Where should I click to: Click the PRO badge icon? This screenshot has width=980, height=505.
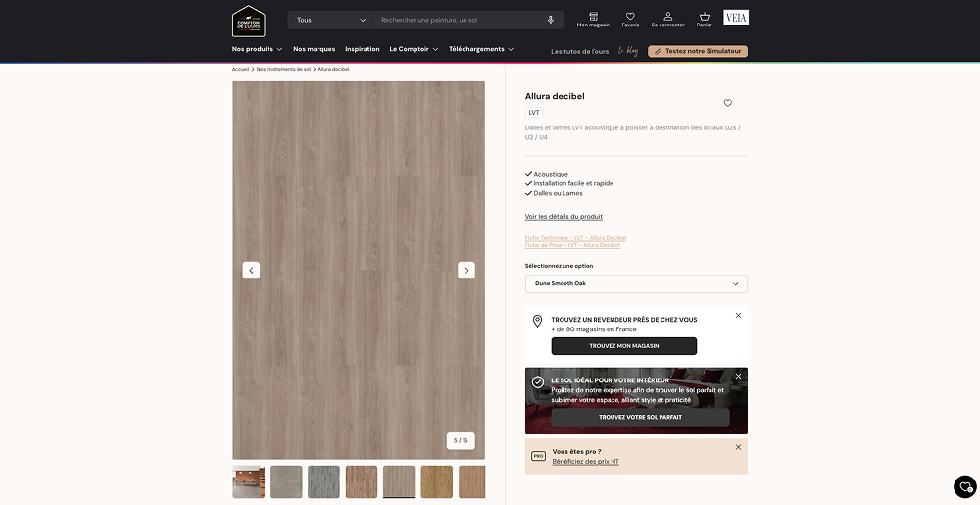click(538, 456)
